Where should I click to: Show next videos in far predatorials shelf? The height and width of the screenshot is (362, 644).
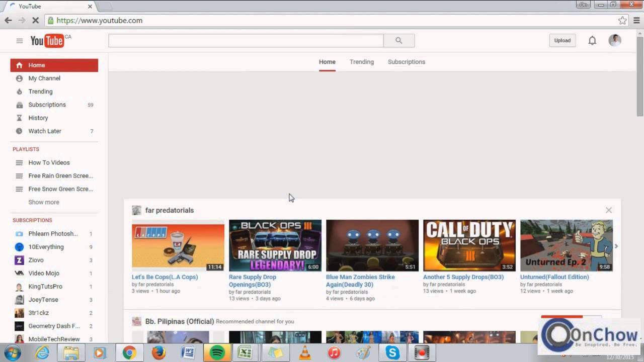(x=616, y=246)
